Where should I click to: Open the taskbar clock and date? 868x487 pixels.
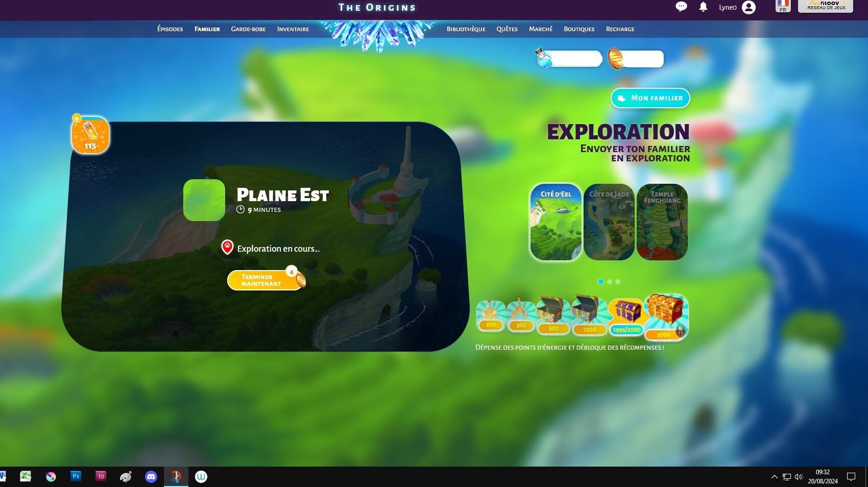click(823, 477)
